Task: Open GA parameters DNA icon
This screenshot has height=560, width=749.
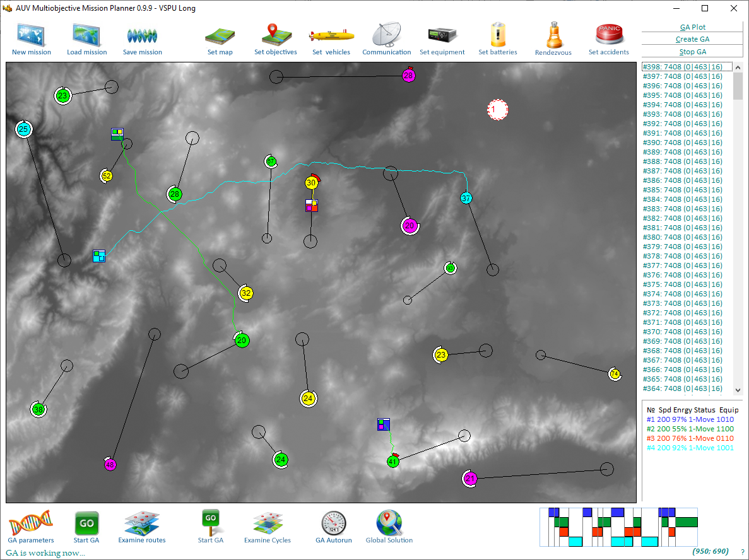Action: [x=30, y=523]
